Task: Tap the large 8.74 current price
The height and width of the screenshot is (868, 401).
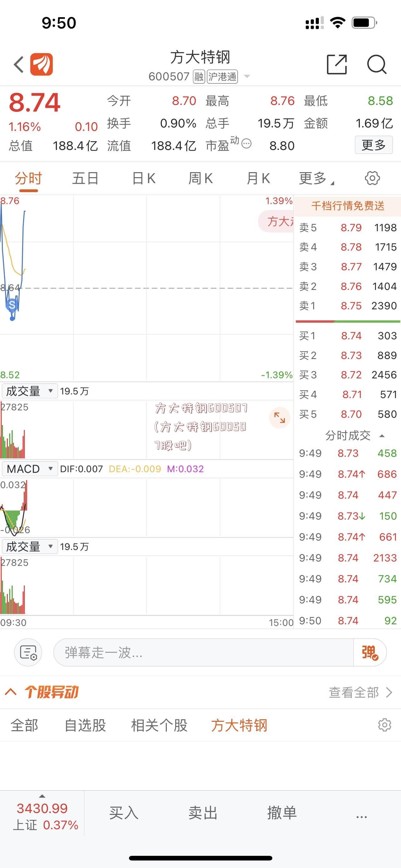Action: tap(35, 102)
